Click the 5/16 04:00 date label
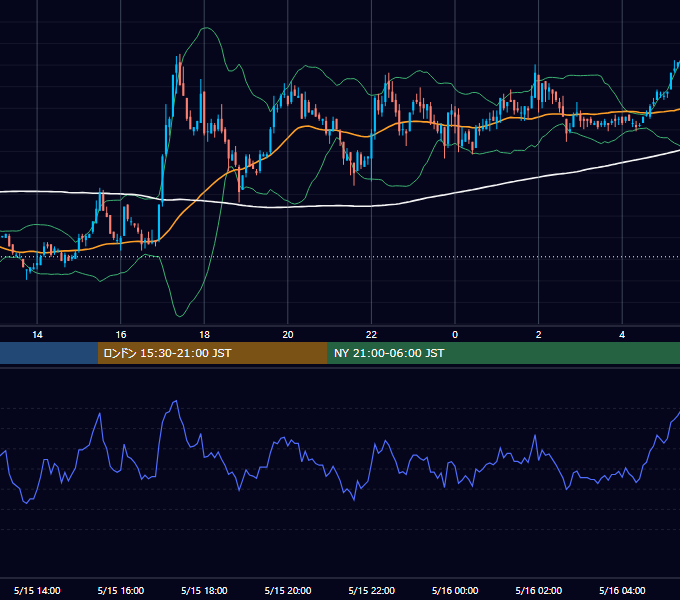The width and height of the screenshot is (680, 600). (x=622, y=590)
